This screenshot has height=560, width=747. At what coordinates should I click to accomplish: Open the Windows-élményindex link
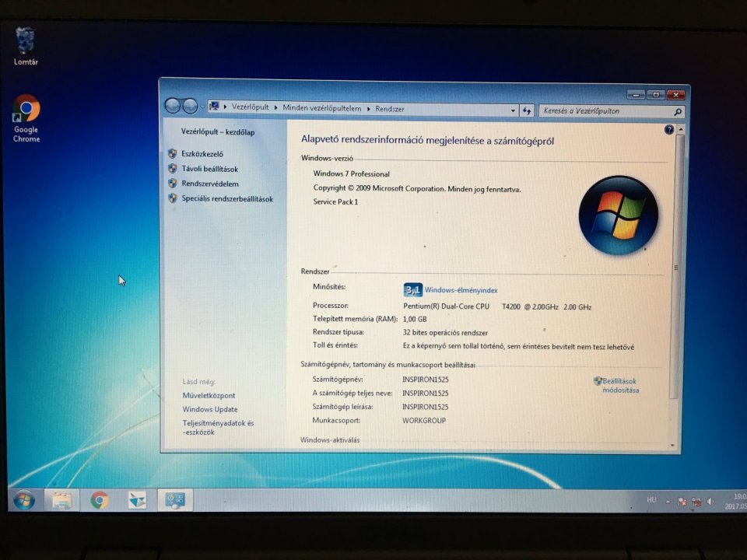click(x=461, y=290)
